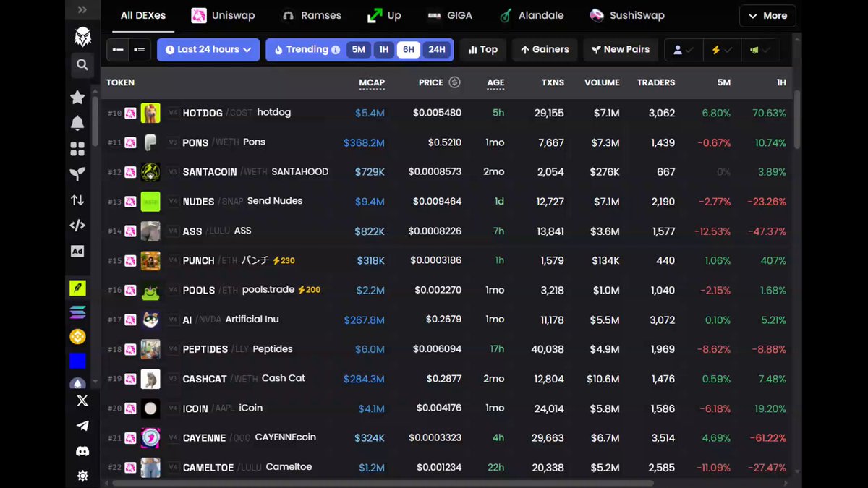Image resolution: width=868 pixels, height=488 pixels.
Task: Open the SANTACOIN token logo
Action: tap(150, 172)
